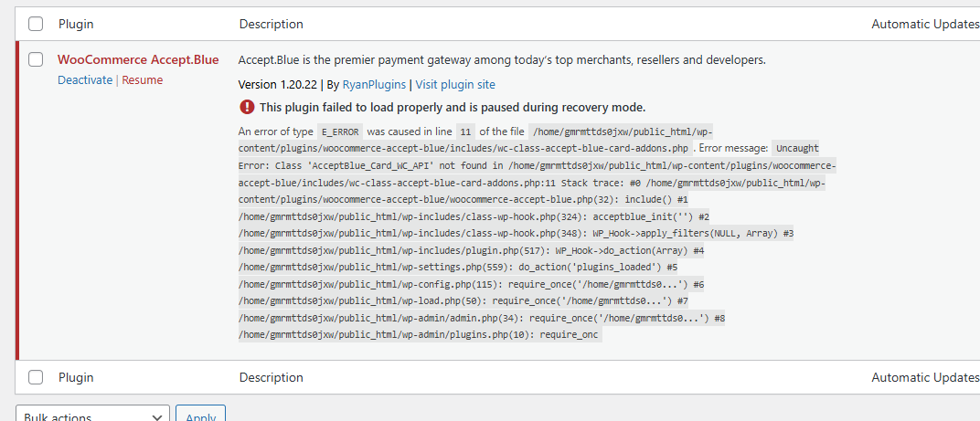Tick the select-all checkbox in the table header

36,24
